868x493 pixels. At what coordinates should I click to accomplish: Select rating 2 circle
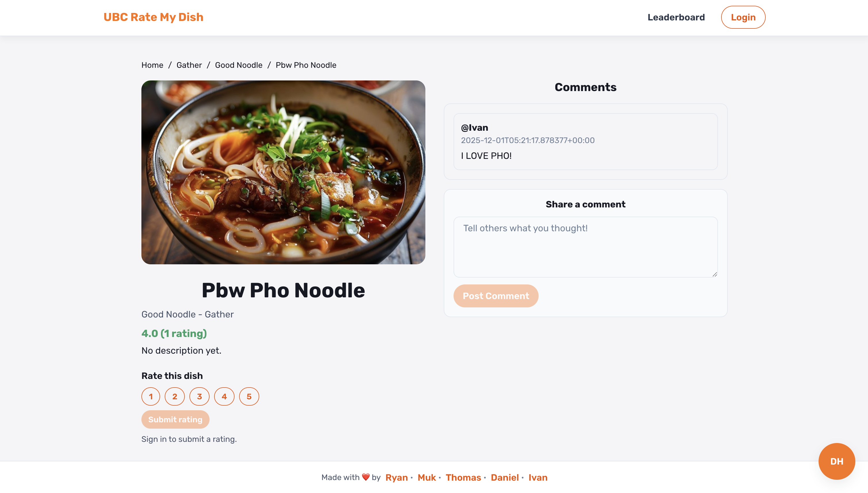click(175, 396)
